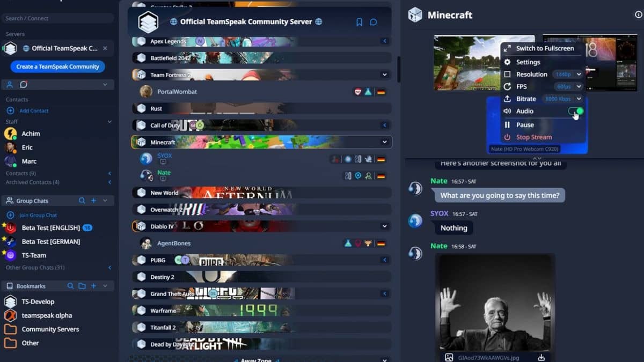Click the plus icon beside Add Contact
Image resolution: width=644 pixels, height=362 pixels.
coord(10,110)
